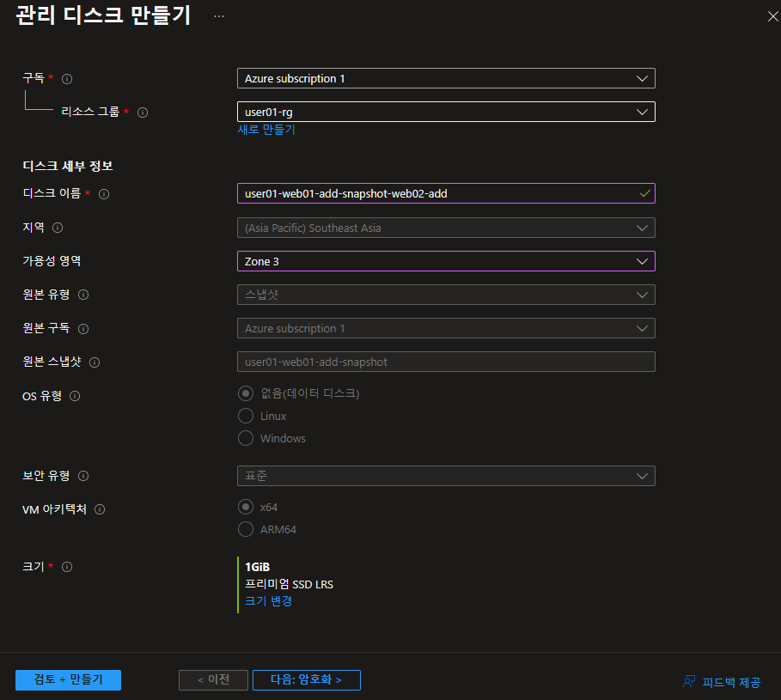
Task: Open the 지역 Southeast Asia dropdown
Action: (x=446, y=228)
